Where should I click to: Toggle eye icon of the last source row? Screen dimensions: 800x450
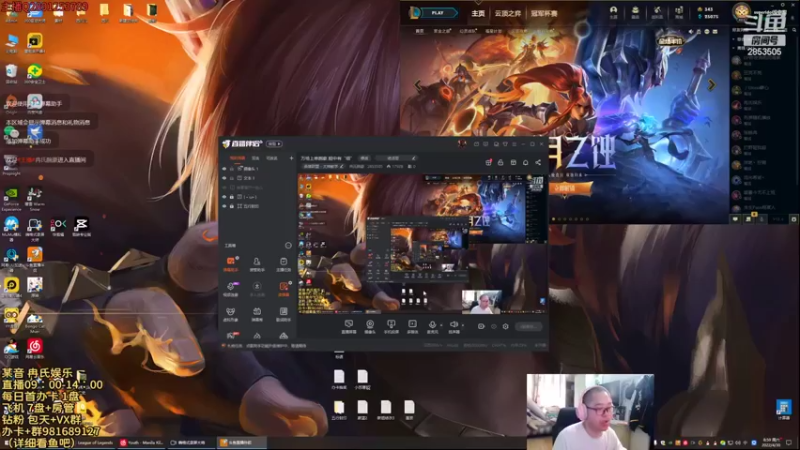coord(224,206)
